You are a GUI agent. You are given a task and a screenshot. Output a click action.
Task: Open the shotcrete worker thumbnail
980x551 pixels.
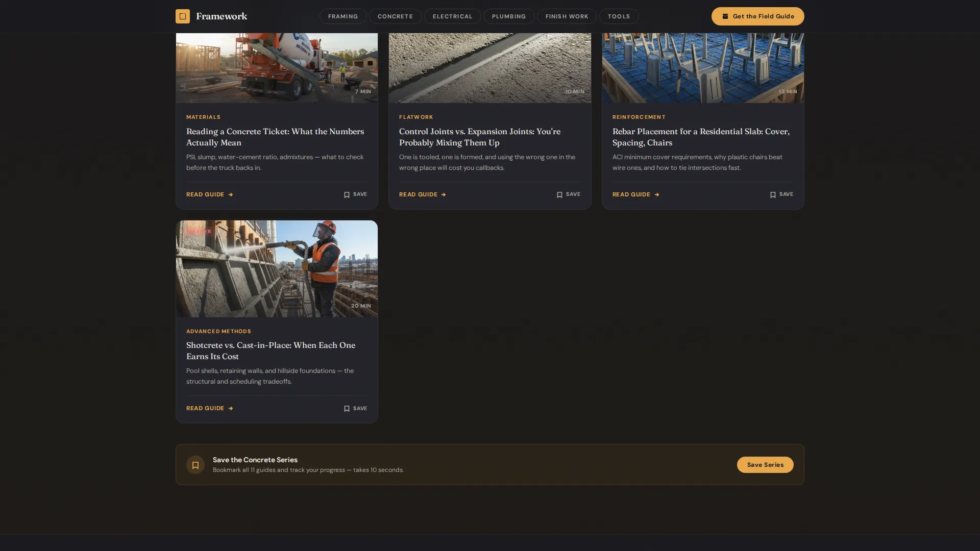coord(277,269)
